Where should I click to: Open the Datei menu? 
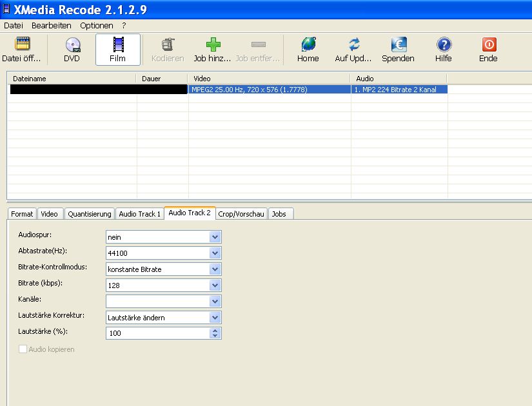coord(14,25)
